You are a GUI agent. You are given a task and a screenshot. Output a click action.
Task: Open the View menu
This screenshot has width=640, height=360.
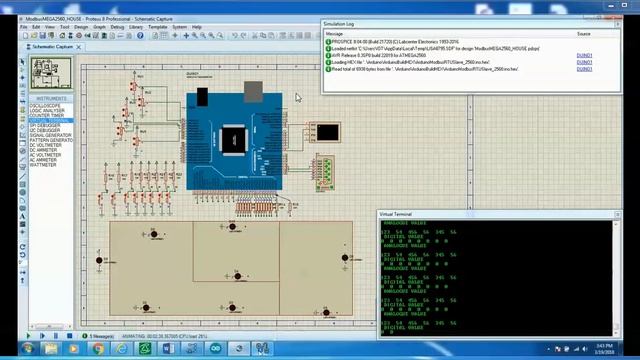click(x=49, y=27)
